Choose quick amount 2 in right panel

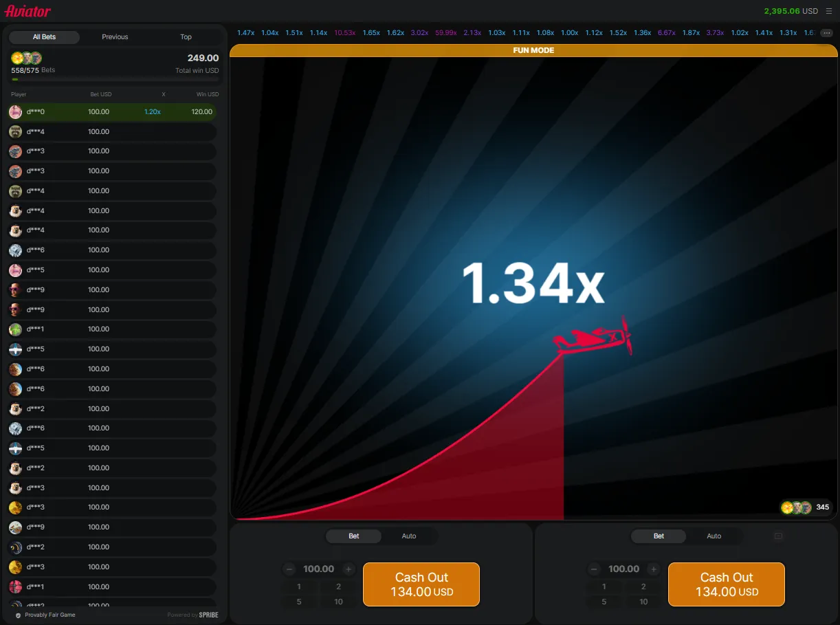pos(643,586)
